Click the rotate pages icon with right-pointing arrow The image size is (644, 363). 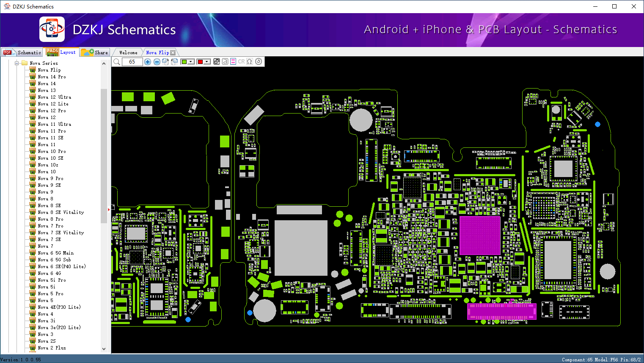[x=165, y=62]
